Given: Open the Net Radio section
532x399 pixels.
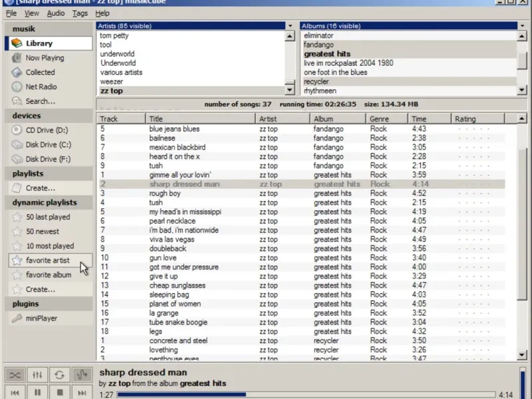Looking at the screenshot, I should coord(41,86).
